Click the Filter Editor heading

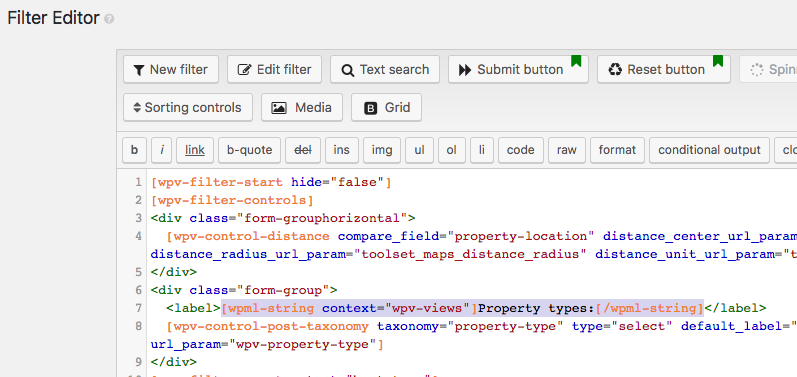(53, 18)
